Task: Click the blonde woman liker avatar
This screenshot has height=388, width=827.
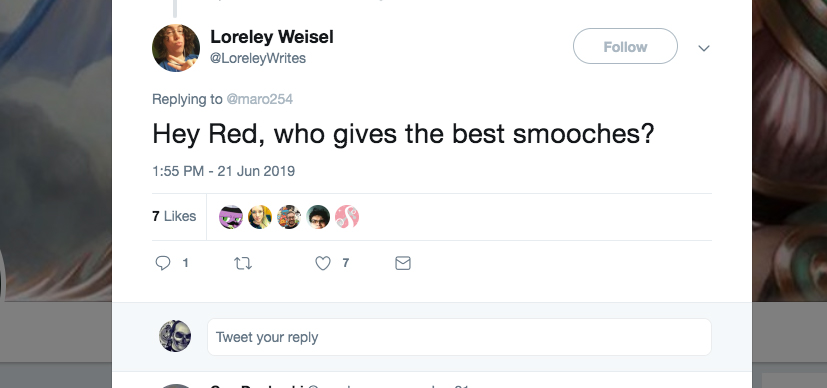Action: coord(260,217)
